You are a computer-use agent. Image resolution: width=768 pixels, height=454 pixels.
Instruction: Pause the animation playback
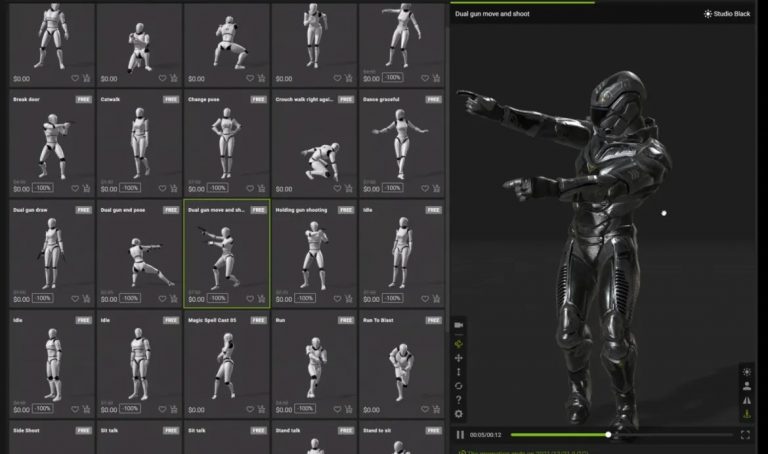tap(460, 435)
